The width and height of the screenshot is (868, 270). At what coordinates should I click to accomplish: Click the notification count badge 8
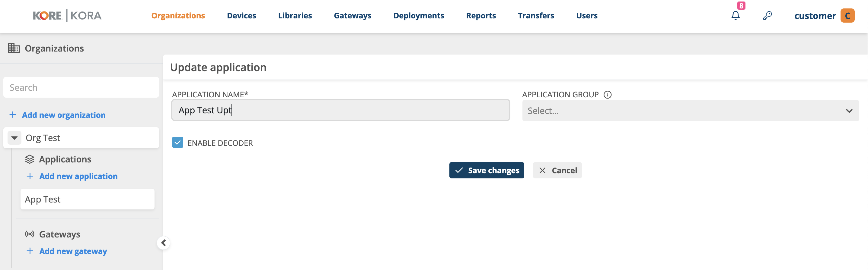coord(741,5)
